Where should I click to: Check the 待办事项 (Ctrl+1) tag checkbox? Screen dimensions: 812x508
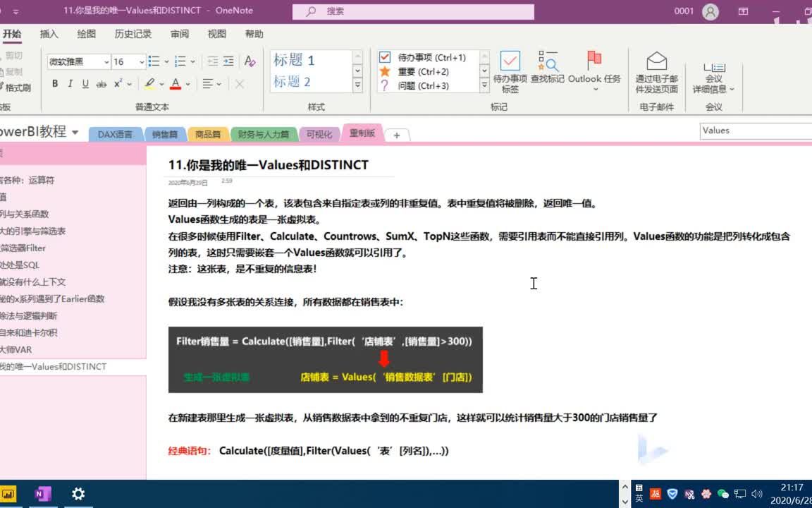[384, 57]
